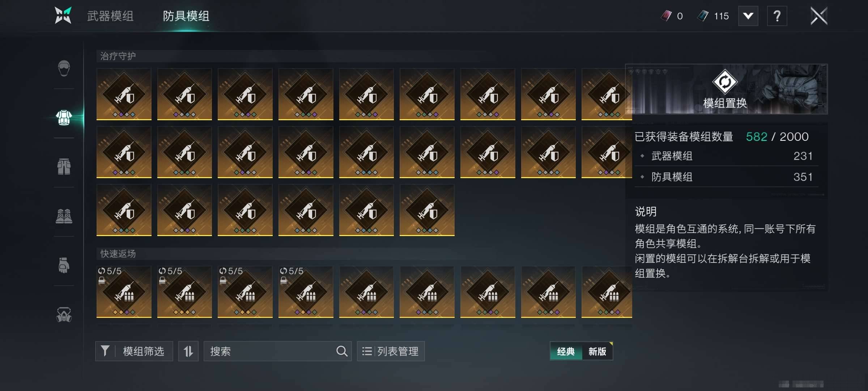Expand the currency dropdown arrow
The height and width of the screenshot is (391, 868).
click(x=748, y=16)
